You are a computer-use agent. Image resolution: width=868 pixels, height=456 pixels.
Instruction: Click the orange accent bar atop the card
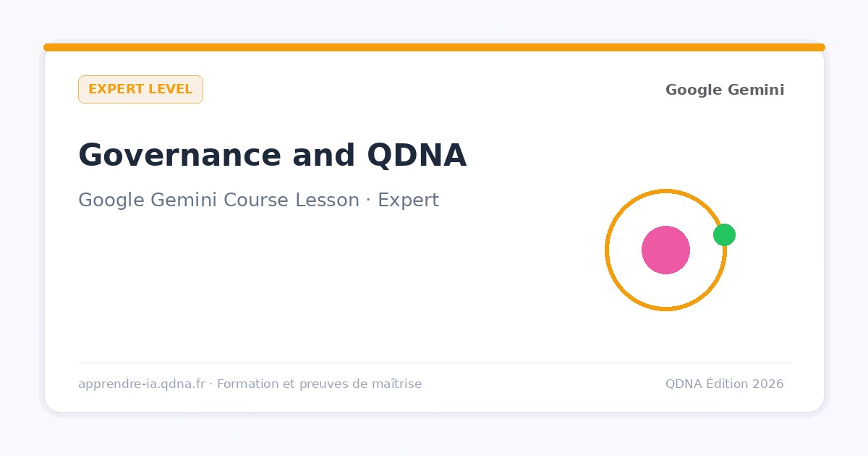pyautogui.click(x=434, y=47)
